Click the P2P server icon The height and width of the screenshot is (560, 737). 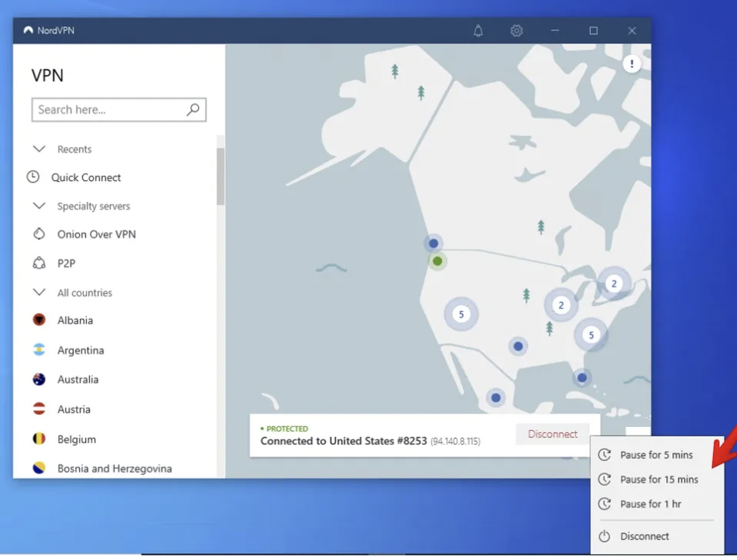pyautogui.click(x=39, y=264)
